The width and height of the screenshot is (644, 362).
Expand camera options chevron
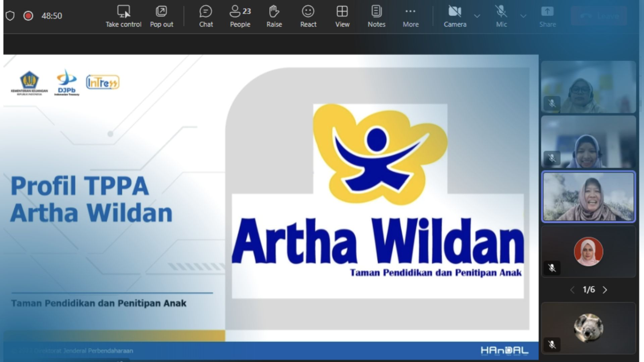477,16
